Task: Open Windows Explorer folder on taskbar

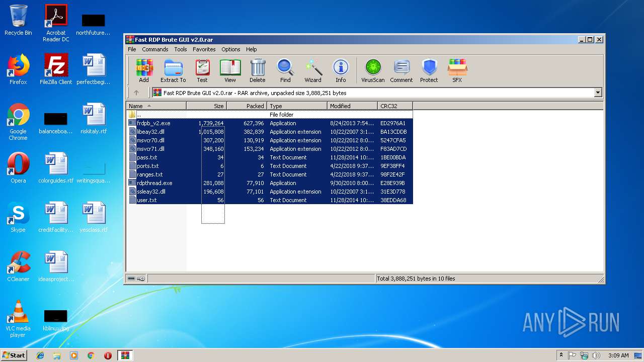Action: coord(57,355)
